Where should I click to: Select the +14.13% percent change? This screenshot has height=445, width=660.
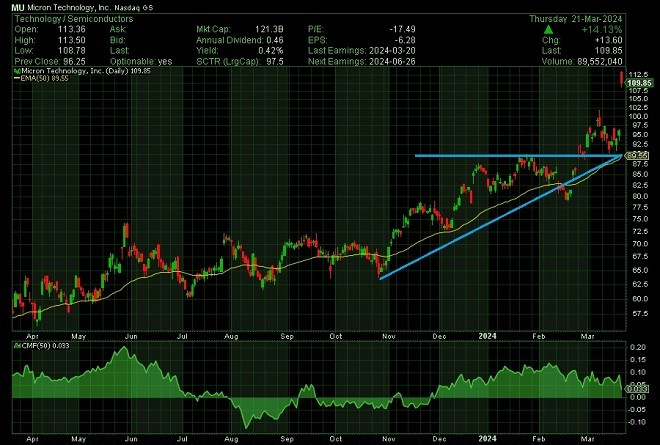pyautogui.click(x=602, y=30)
